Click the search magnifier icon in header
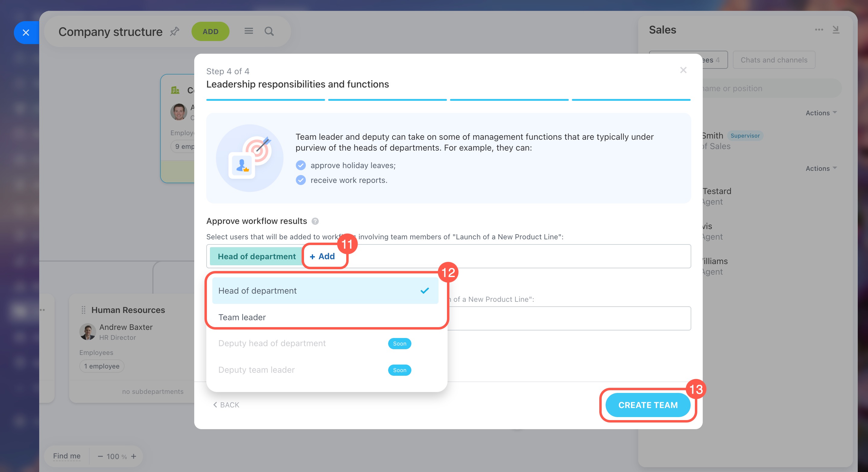The image size is (868, 472). tap(269, 31)
